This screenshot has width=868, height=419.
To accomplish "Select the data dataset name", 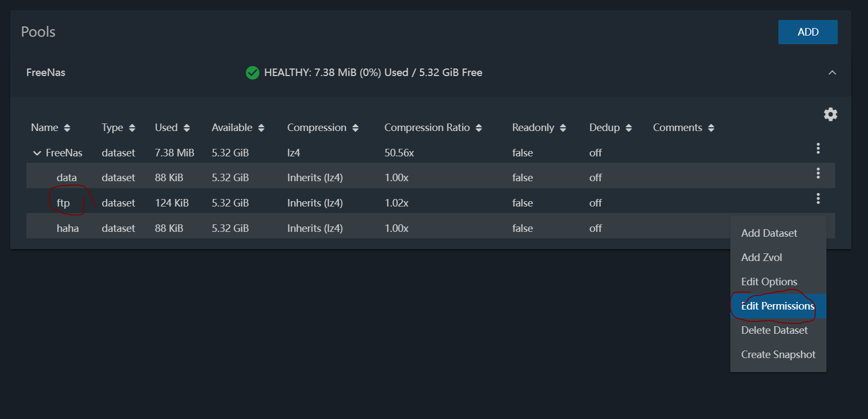I will (66, 177).
